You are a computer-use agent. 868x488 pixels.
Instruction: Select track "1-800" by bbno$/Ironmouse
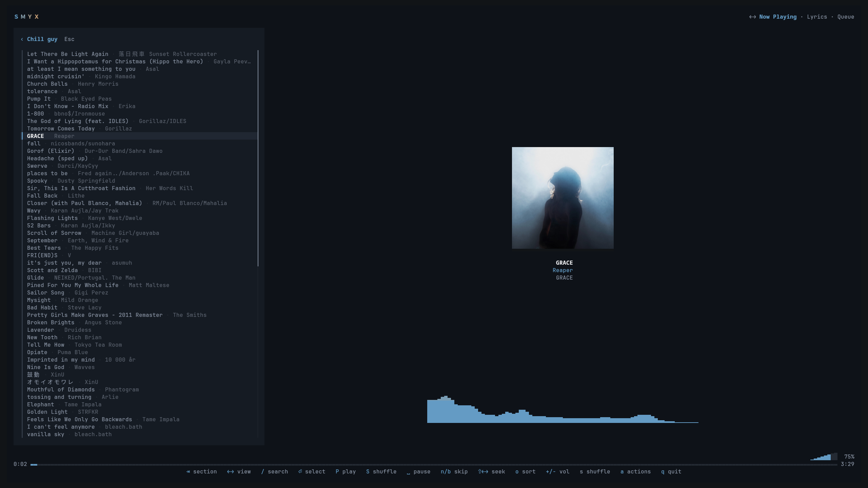[x=140, y=114]
